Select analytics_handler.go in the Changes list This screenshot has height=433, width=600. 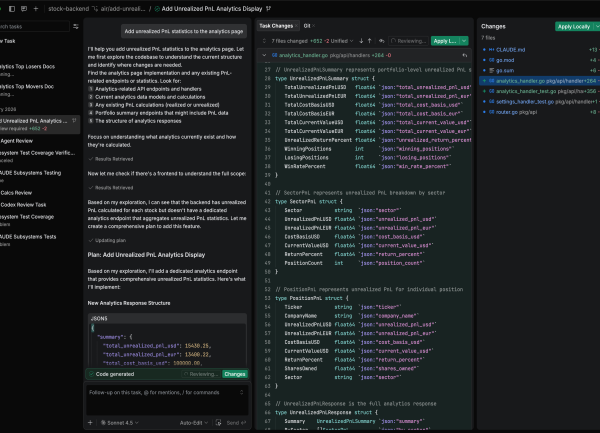(x=540, y=81)
